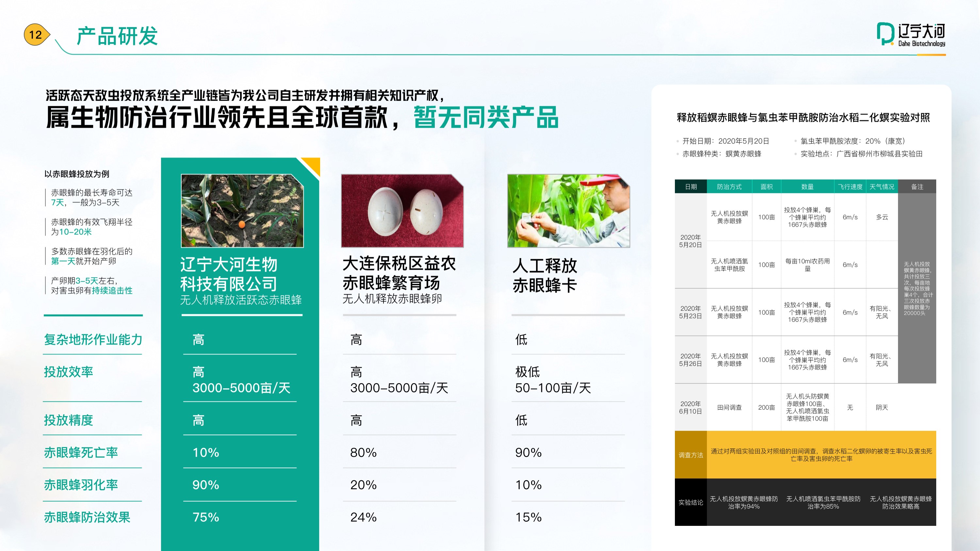
Task: Click the 2020年5月20日 date cell
Action: (691, 241)
